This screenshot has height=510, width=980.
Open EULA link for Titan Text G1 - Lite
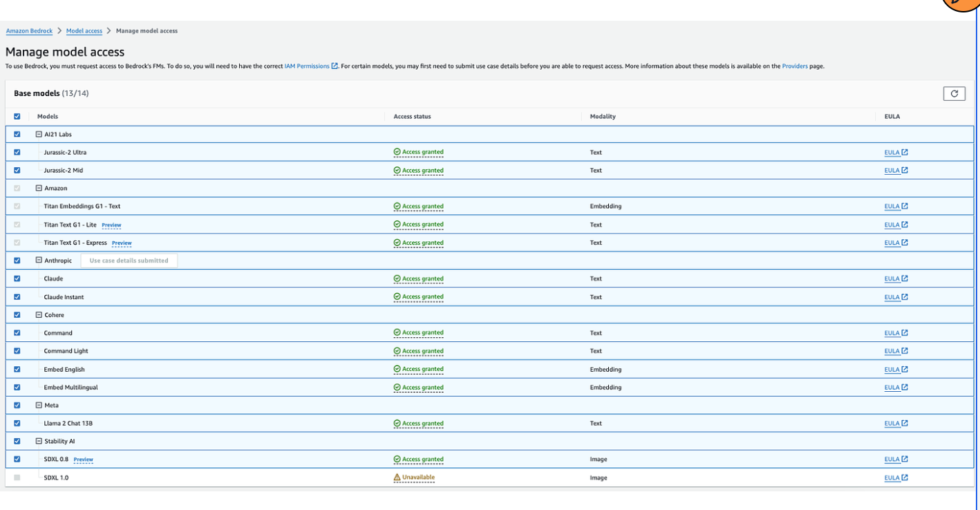coord(896,225)
